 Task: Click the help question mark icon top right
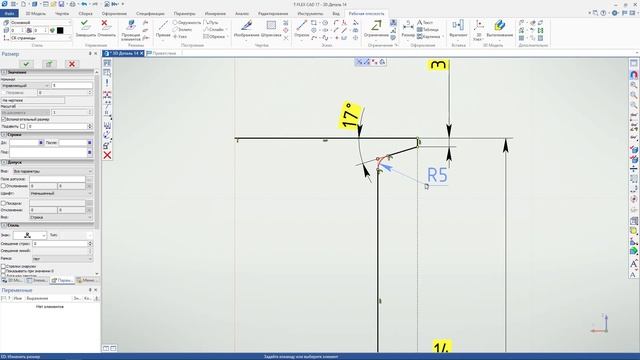coord(603,13)
